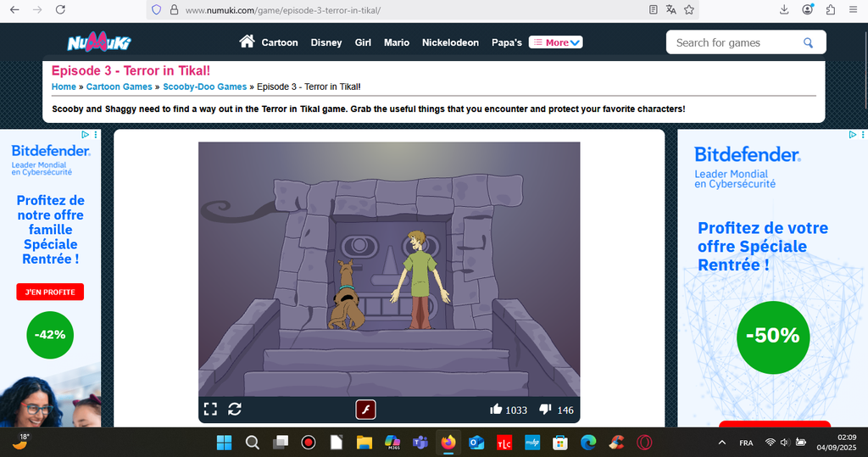Open the Firefox application menu
Image resolution: width=868 pixels, height=457 pixels.
(852, 10)
